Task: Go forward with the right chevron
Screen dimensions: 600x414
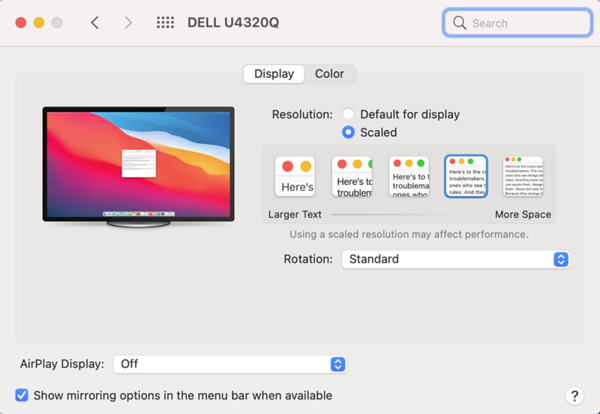Action: click(x=128, y=23)
